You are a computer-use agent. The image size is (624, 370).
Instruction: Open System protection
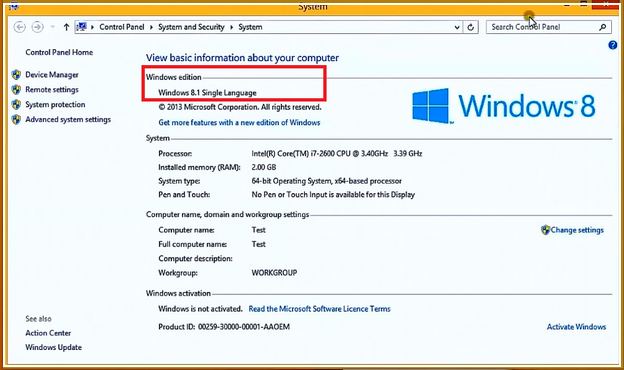(x=55, y=105)
